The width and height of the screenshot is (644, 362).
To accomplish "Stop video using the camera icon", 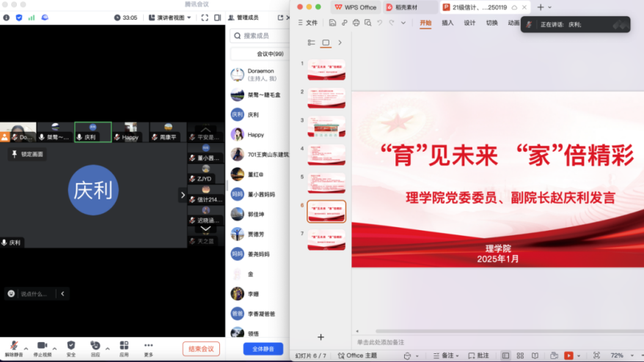I will tap(43, 346).
